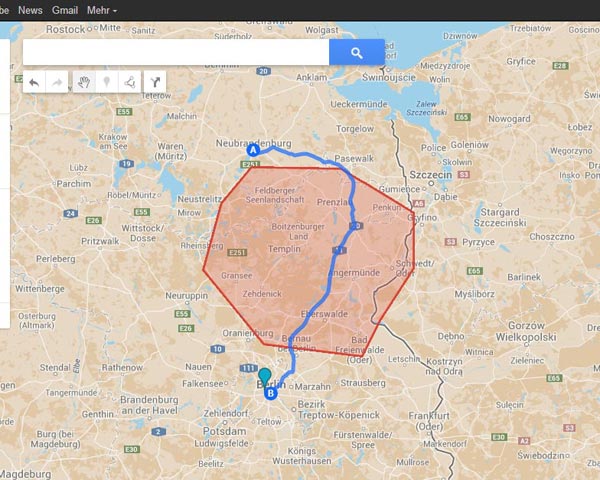Click the blue search magnifier button

pos(357,52)
